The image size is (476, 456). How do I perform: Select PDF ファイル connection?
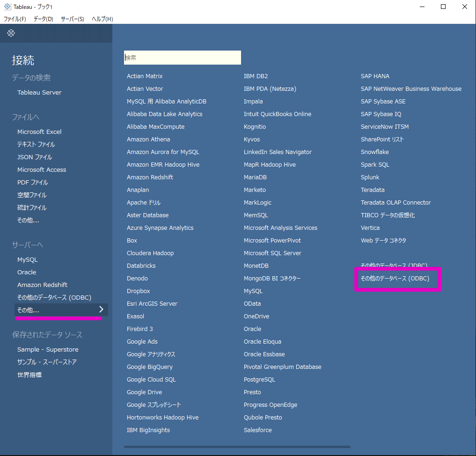click(x=32, y=183)
